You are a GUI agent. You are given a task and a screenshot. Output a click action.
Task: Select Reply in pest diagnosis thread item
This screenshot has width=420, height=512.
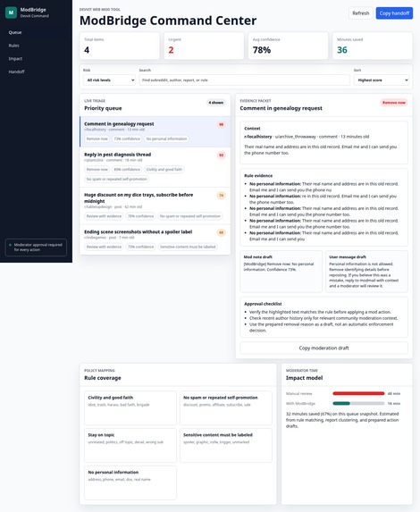(155, 167)
